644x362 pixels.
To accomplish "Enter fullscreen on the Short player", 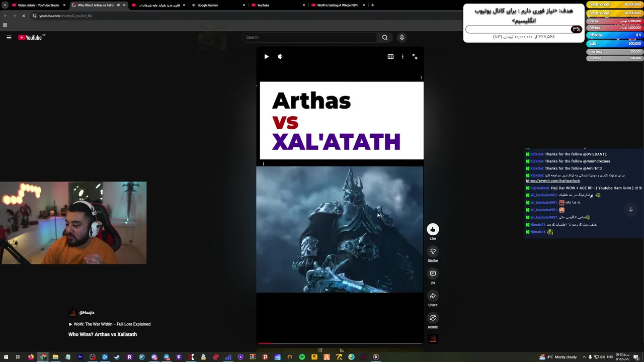I will (x=415, y=57).
